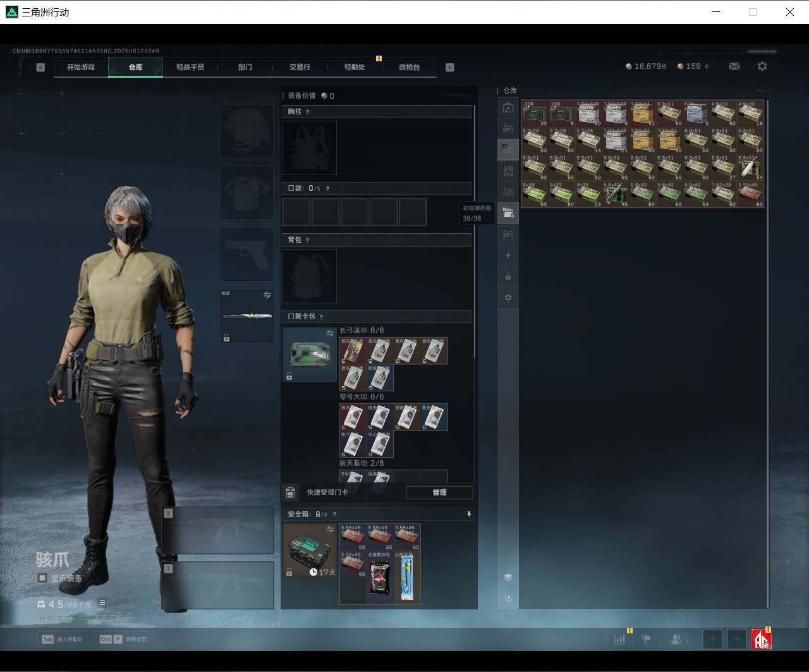This screenshot has height=672, width=809.
Task: Add premium currency with the plus next to 158
Action: (x=707, y=66)
